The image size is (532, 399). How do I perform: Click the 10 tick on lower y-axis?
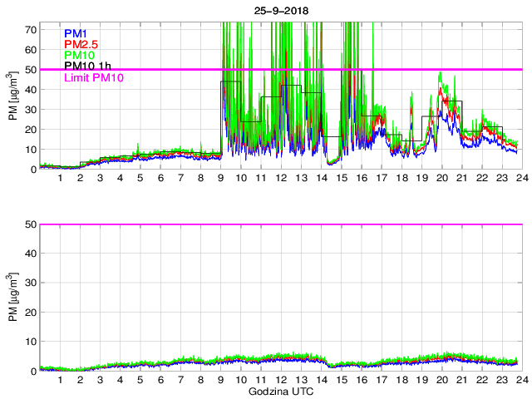click(31, 342)
